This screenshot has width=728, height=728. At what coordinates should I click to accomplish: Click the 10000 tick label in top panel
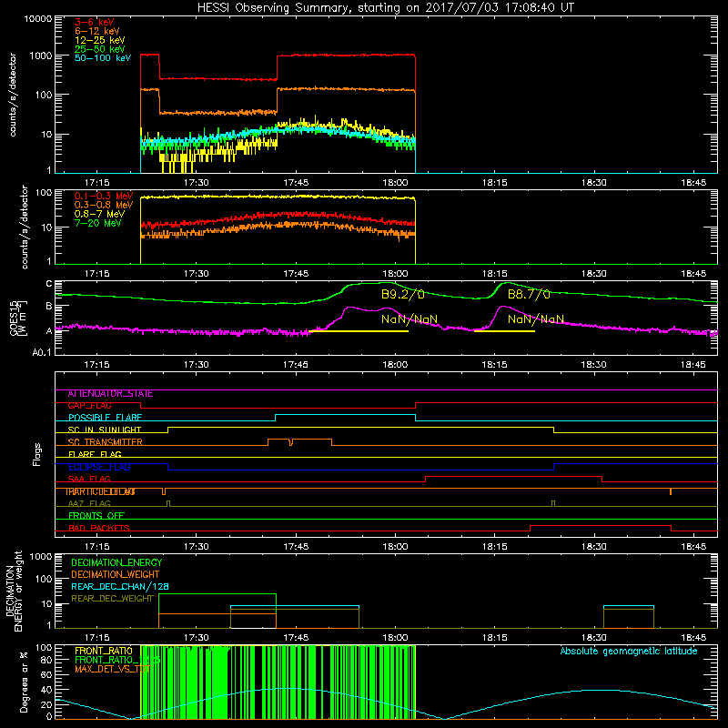click(37, 19)
